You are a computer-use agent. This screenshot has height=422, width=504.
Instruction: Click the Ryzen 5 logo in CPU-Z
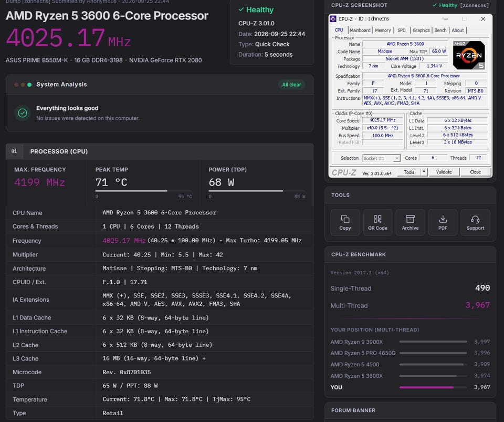pyautogui.click(x=469, y=55)
